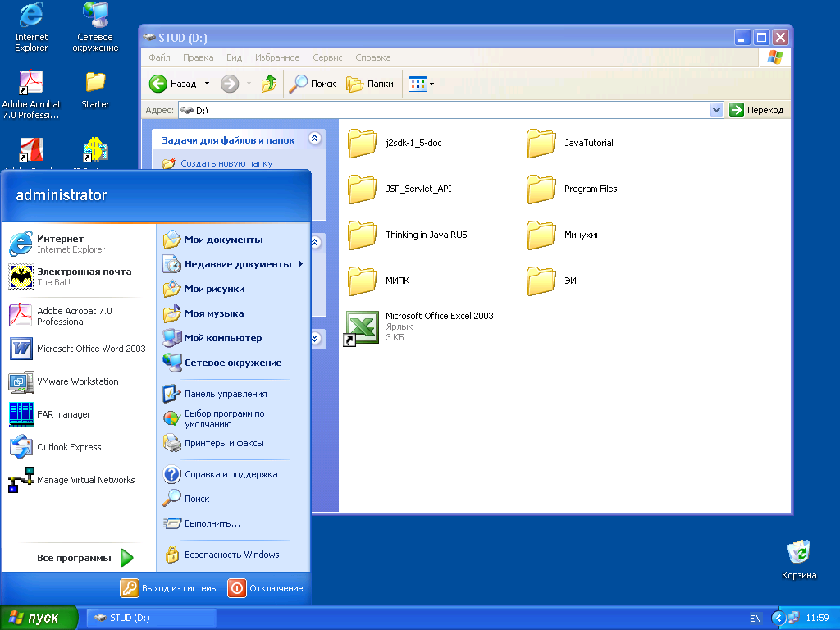Select the МИПК folder
Screen dimensions: 840x630
point(379,281)
